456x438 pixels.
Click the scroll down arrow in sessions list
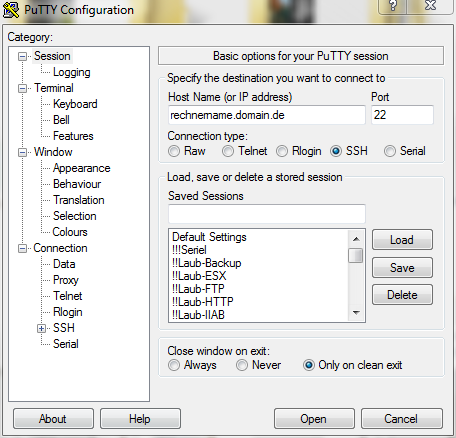click(356, 312)
